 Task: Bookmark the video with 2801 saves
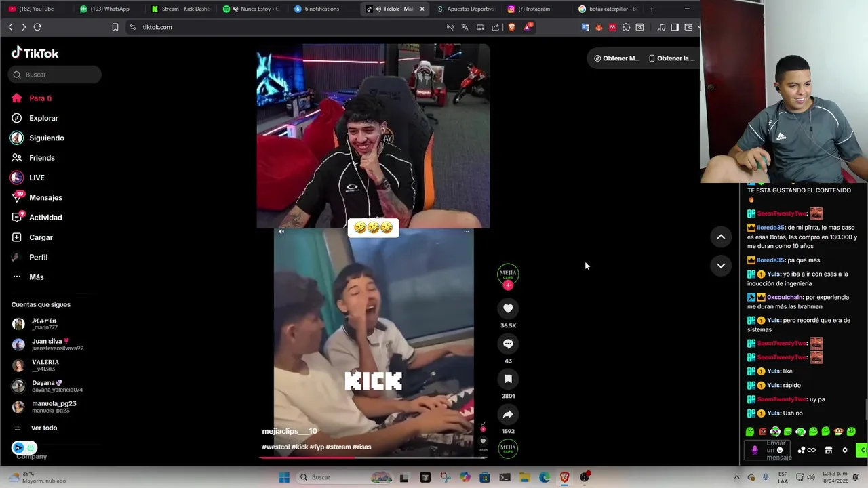pyautogui.click(x=508, y=379)
